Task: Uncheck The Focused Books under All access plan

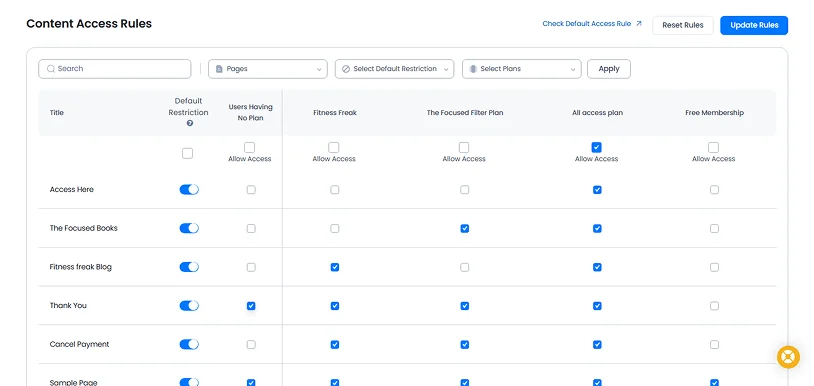Action: point(597,228)
